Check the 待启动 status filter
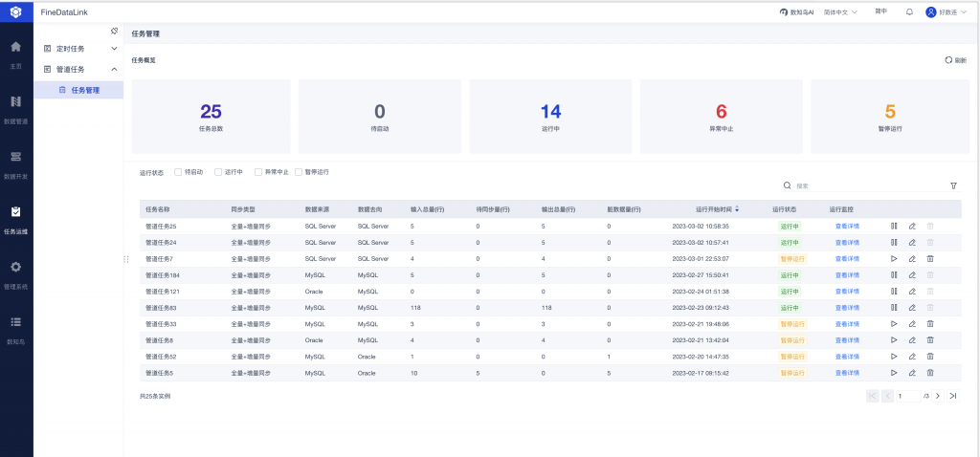 click(178, 172)
